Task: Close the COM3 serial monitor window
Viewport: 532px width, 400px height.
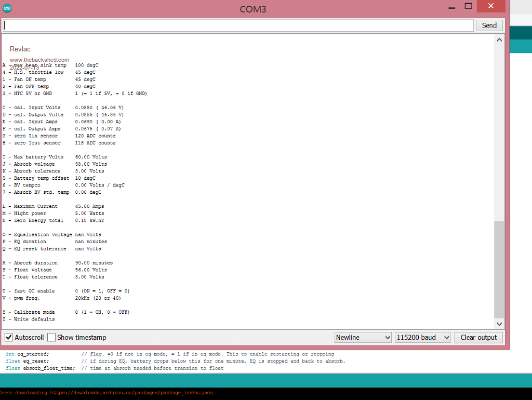Action: 490,6
